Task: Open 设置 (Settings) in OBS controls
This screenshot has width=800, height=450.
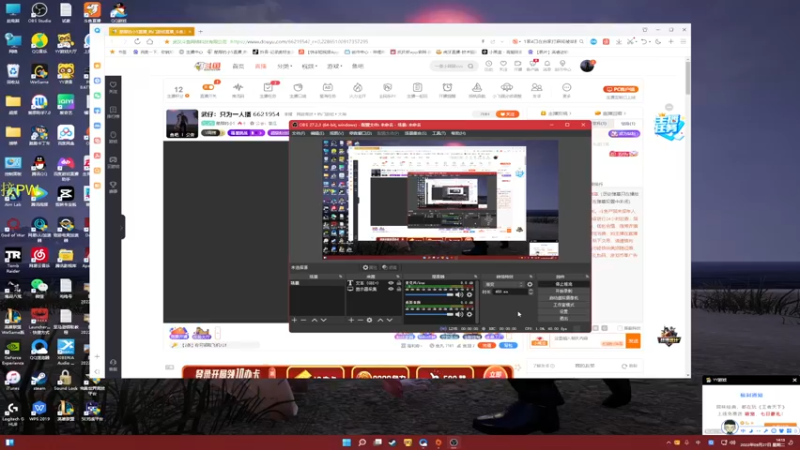Action: click(x=563, y=312)
